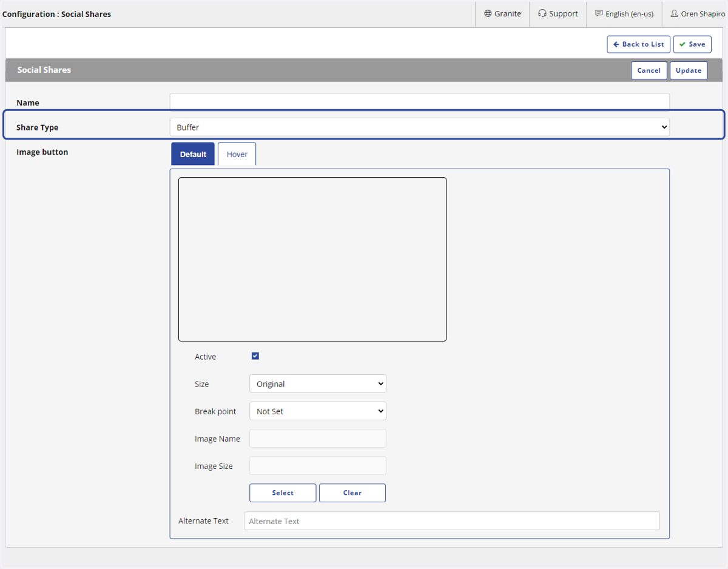Click the Select image button
728x569 pixels.
point(283,493)
